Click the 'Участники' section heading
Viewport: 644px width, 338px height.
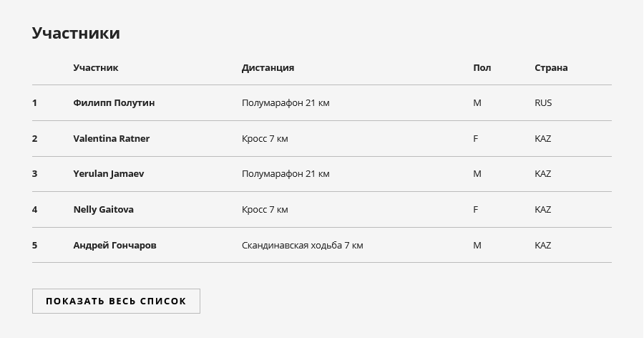(x=76, y=33)
